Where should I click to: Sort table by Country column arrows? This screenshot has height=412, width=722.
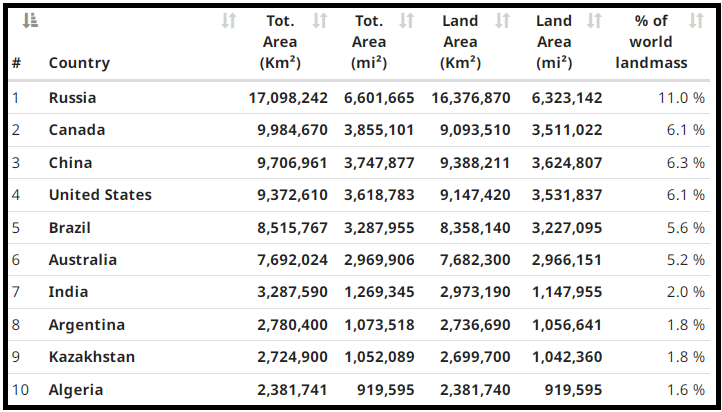pos(229,21)
